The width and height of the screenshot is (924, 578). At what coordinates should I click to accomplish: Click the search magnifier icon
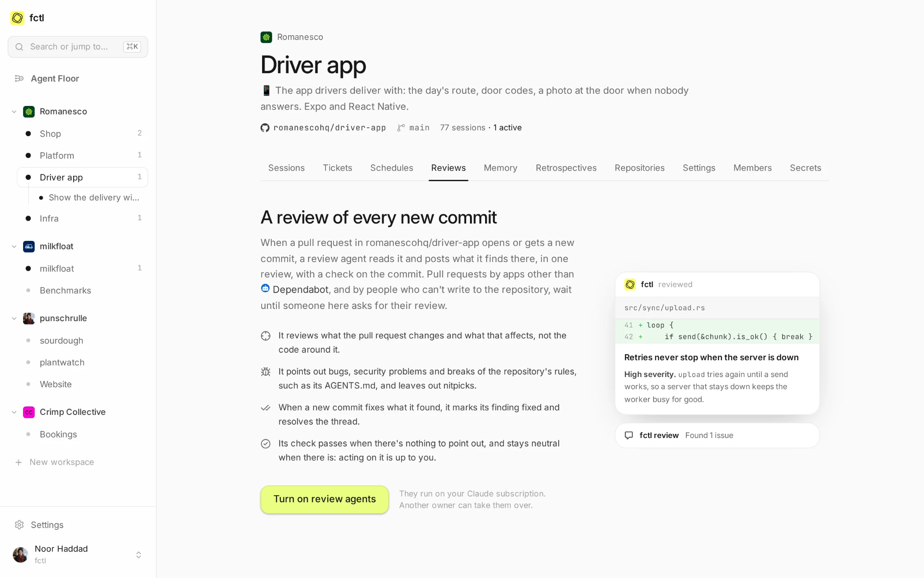[x=19, y=47]
